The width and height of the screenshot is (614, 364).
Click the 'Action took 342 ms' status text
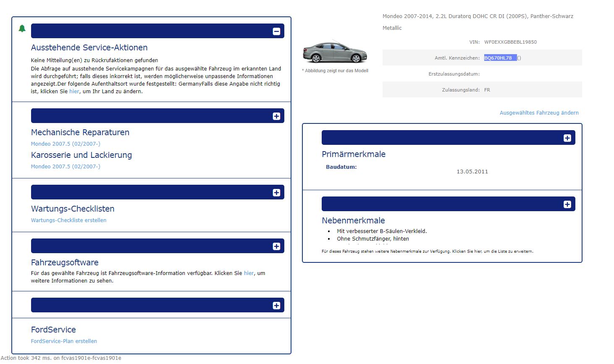[x=61, y=358]
